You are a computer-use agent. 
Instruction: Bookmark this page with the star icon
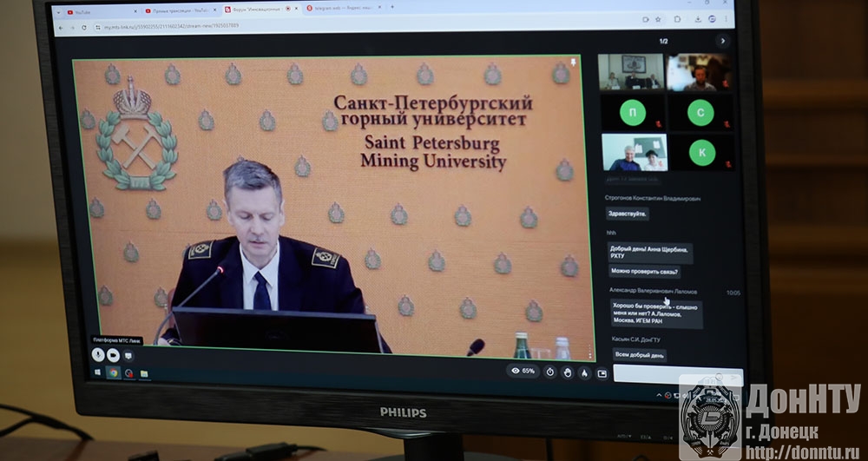658,19
